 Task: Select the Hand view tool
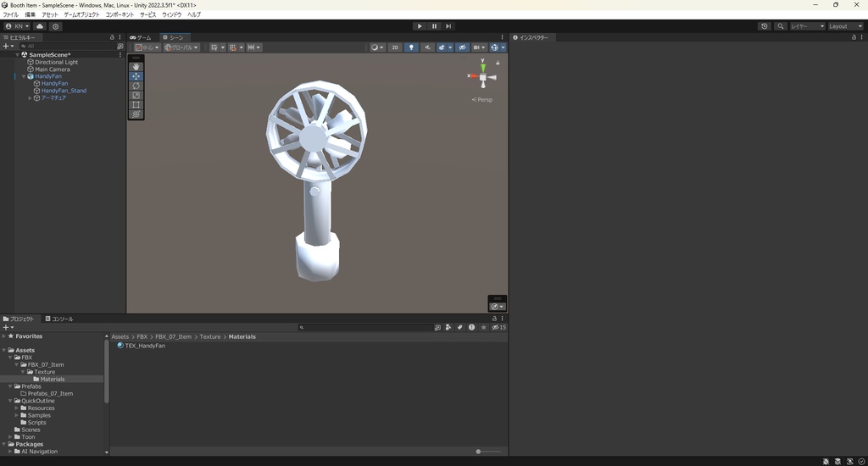[136, 66]
